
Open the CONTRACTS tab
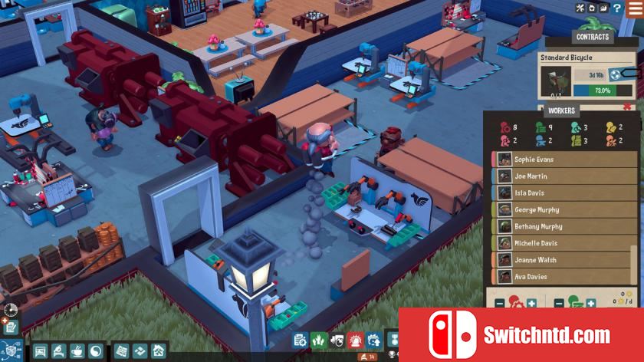[x=592, y=37]
